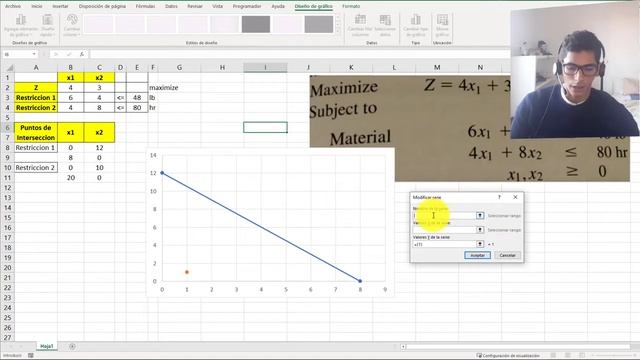Select the Z label cell

tap(36, 87)
